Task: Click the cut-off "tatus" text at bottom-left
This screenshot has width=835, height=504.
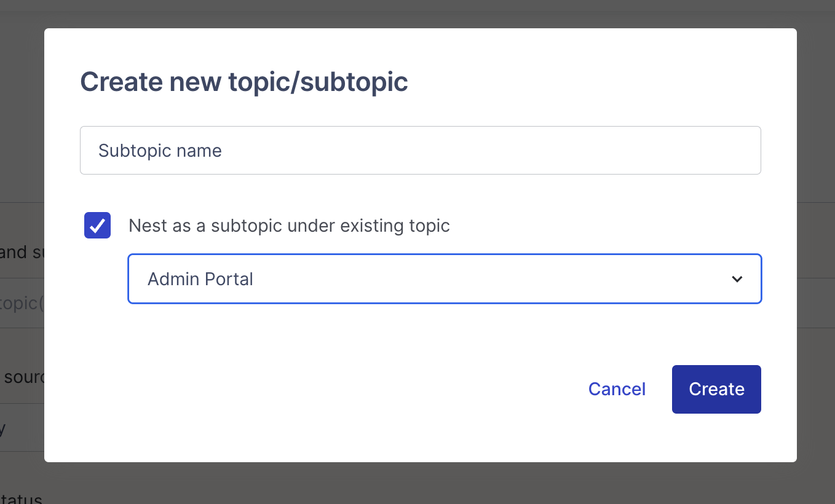Action: 21,498
